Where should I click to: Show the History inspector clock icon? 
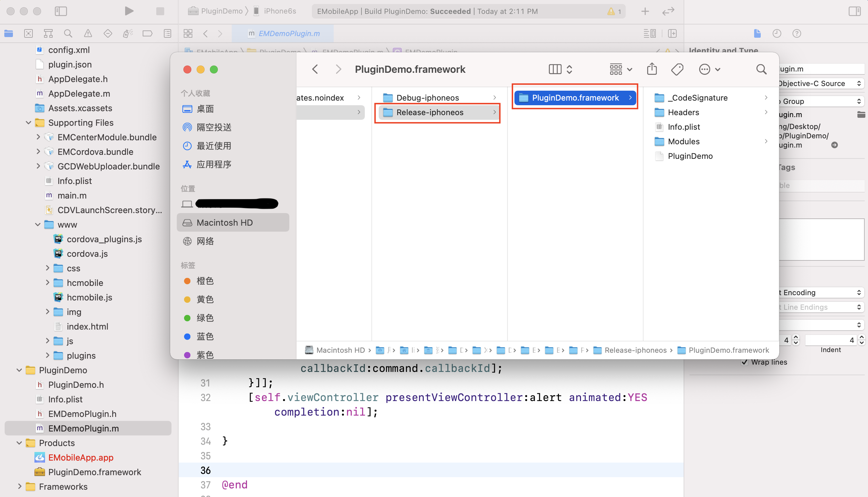[777, 33]
